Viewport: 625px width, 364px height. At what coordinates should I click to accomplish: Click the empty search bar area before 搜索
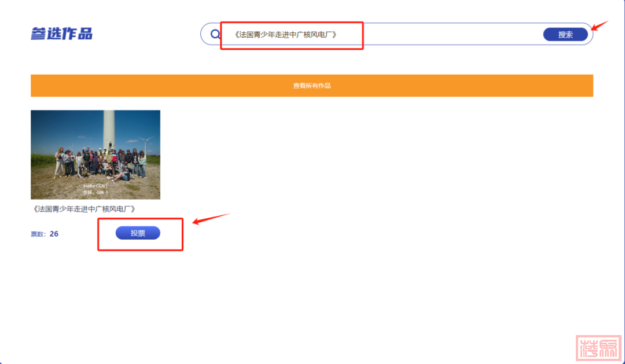pos(451,35)
